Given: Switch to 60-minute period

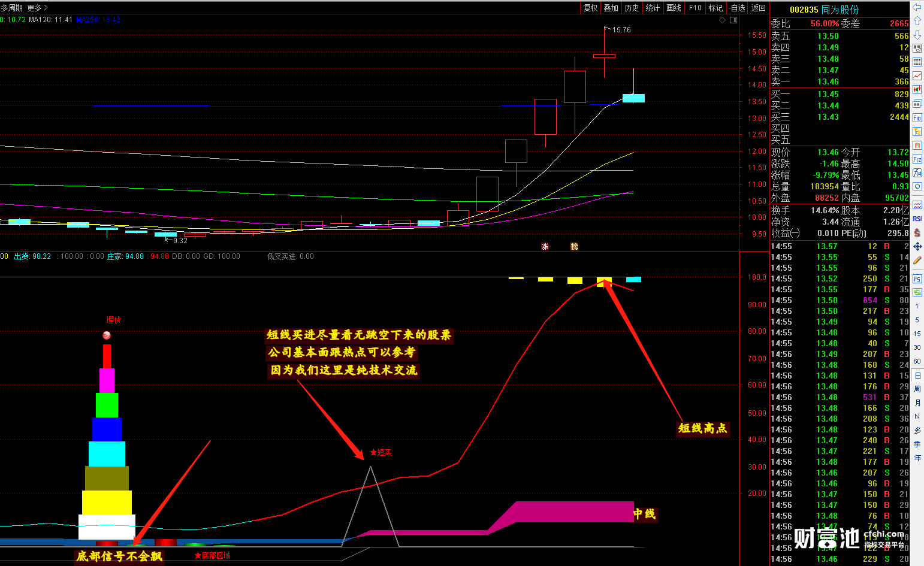Looking at the screenshot, I should [917, 361].
